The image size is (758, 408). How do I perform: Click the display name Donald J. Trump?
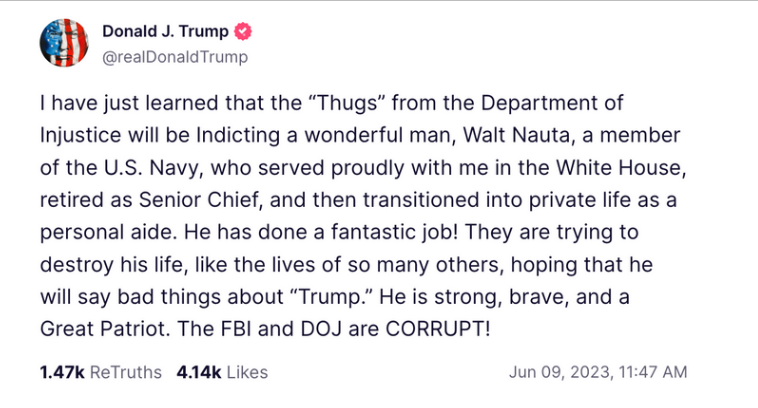pyautogui.click(x=165, y=31)
